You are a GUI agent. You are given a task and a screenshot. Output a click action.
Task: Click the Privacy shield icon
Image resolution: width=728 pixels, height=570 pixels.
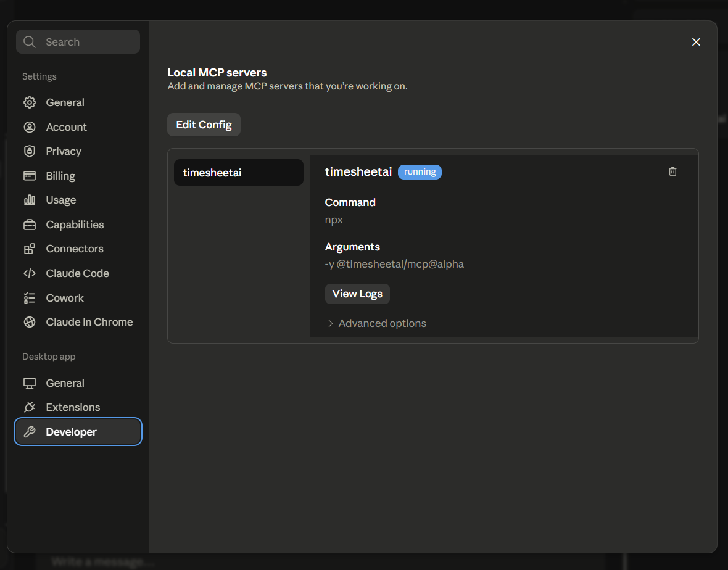[x=30, y=151]
